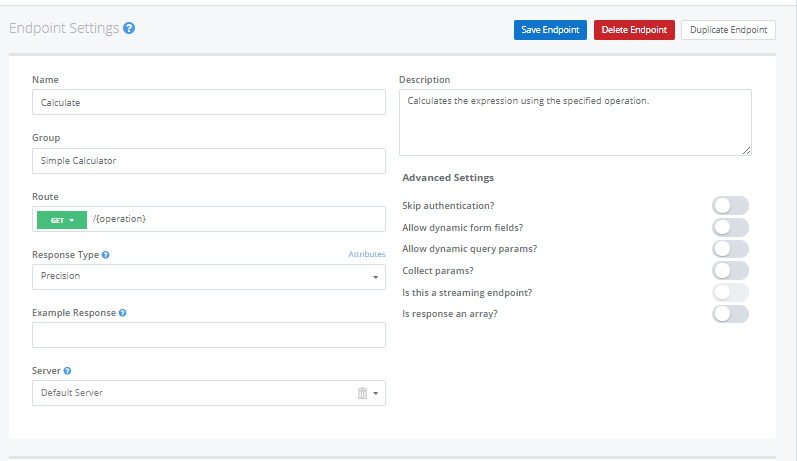Image resolution: width=797 pixels, height=461 pixels.
Task: Open the Example Response help icon
Action: 122,313
